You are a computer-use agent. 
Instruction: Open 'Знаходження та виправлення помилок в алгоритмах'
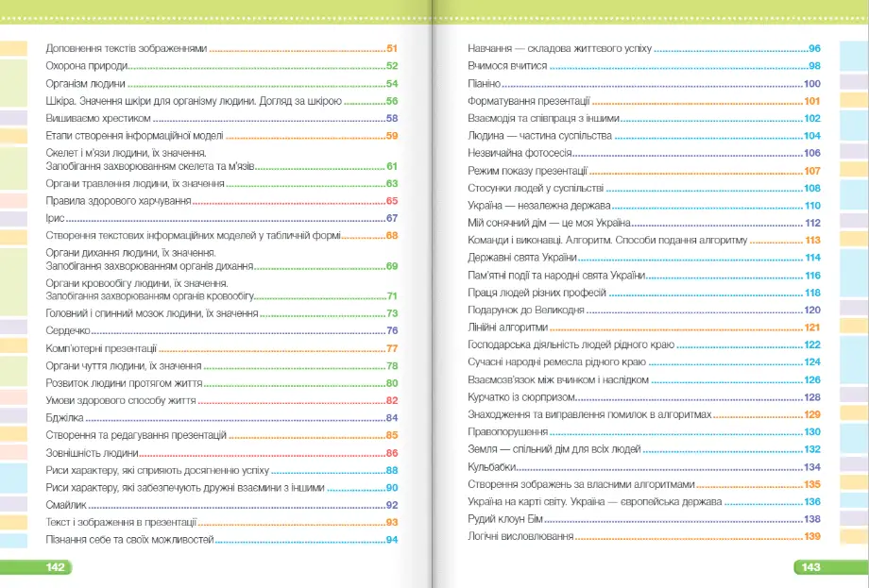589,414
